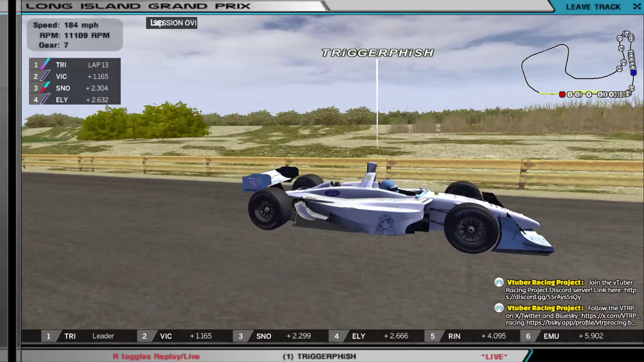Click the red marker on track map
Viewport: 644px width, 362px height.
pos(562,95)
